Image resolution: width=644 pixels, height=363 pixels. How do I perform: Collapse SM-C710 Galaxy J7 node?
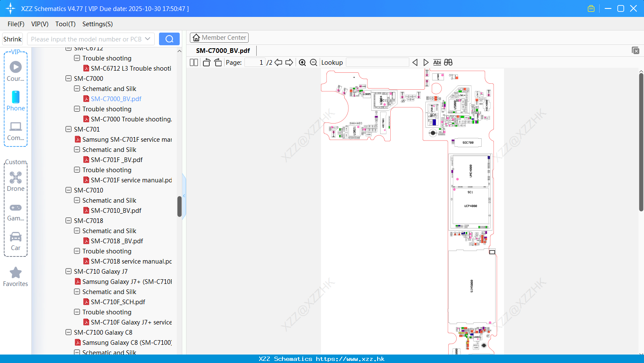69,271
